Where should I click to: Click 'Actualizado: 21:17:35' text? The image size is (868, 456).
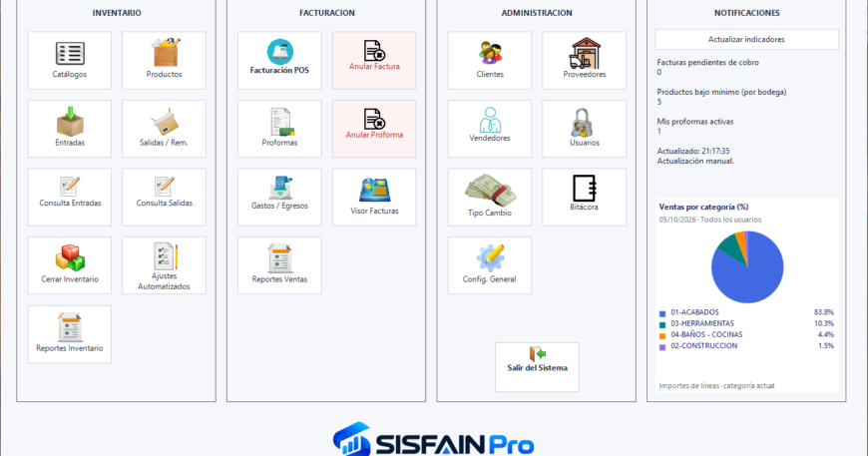pyautogui.click(x=693, y=151)
